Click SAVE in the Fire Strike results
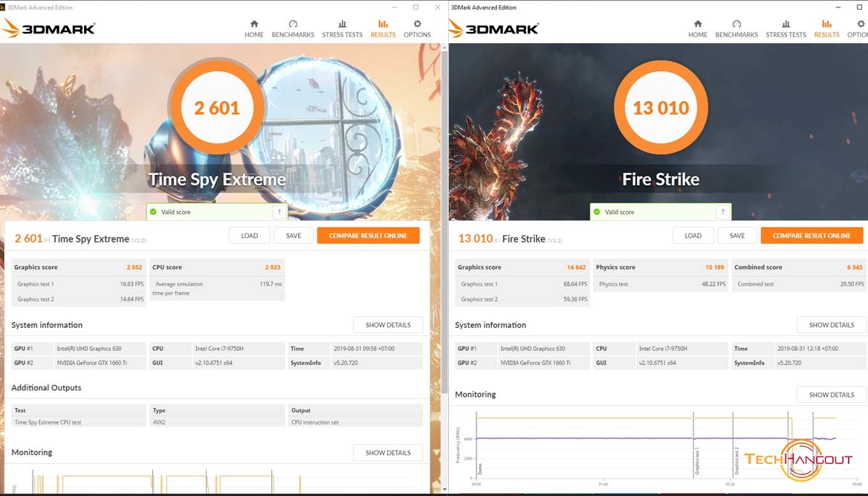Viewport: 868px width, 496px height. (x=736, y=236)
